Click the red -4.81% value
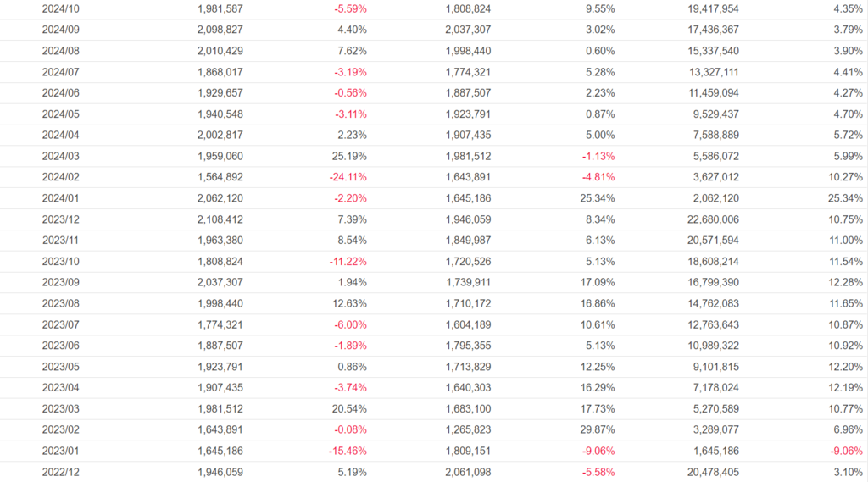868x482 pixels. 598,177
